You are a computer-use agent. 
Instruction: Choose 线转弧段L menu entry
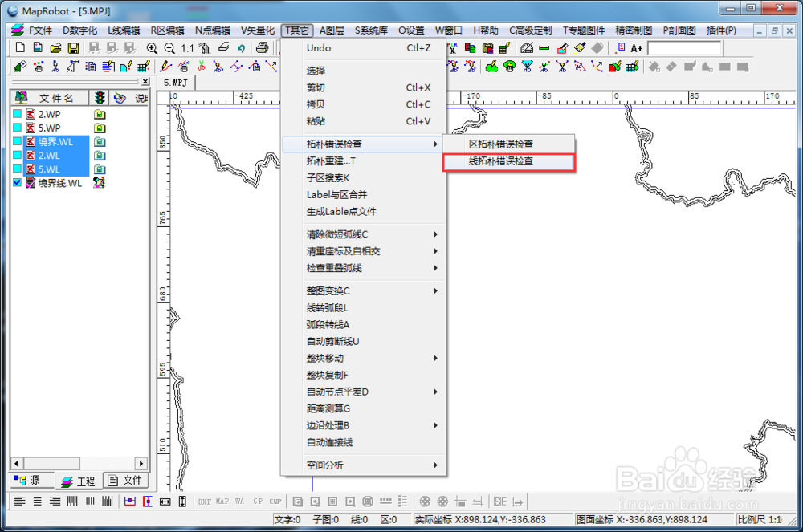tap(363, 307)
